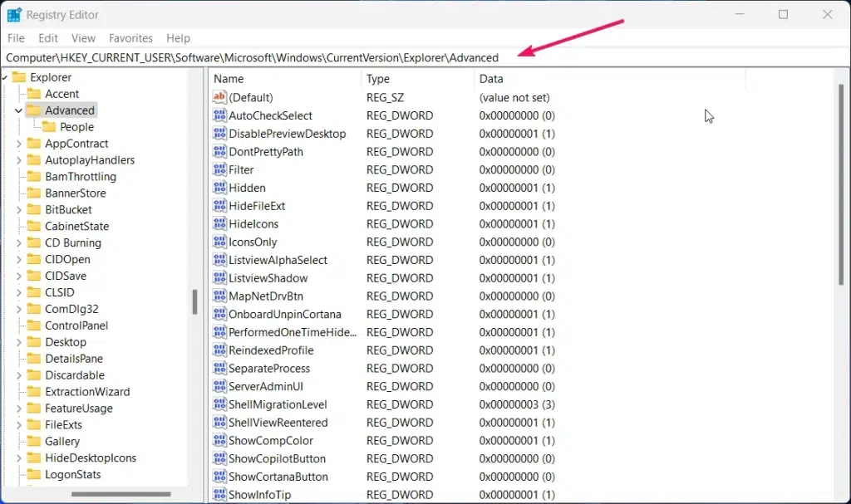Click the folder icon beside LogonStats
Viewport: 851px width, 504px height.
click(33, 474)
